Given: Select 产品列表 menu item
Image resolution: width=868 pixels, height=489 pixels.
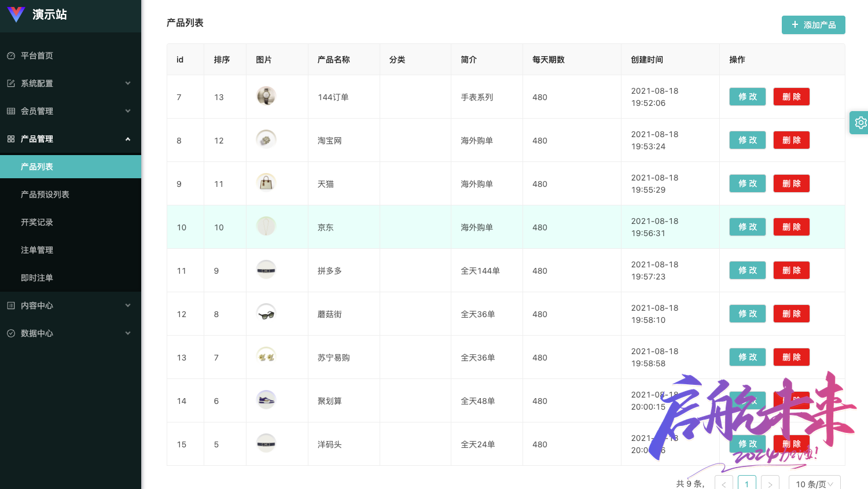Looking at the screenshot, I should click(x=71, y=167).
